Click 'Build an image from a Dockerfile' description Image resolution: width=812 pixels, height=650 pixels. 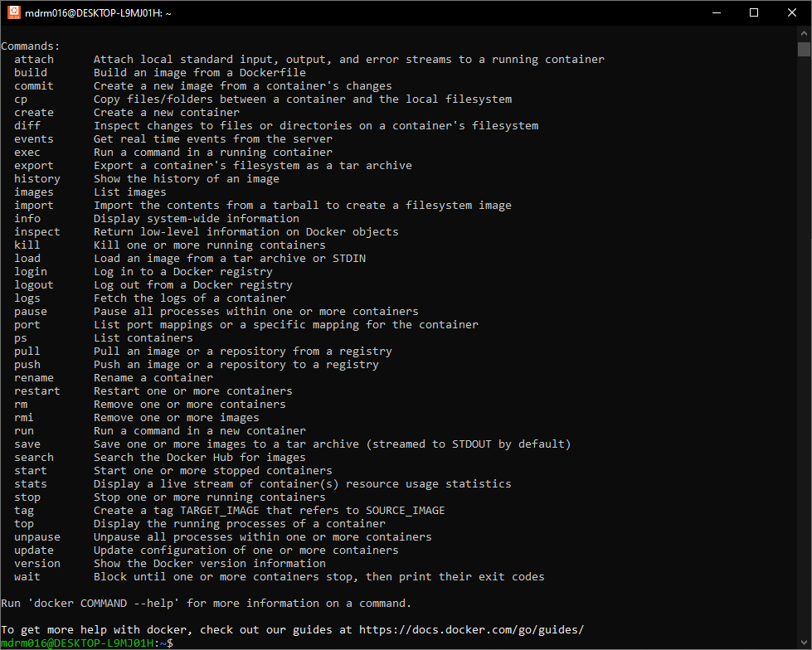click(x=199, y=72)
